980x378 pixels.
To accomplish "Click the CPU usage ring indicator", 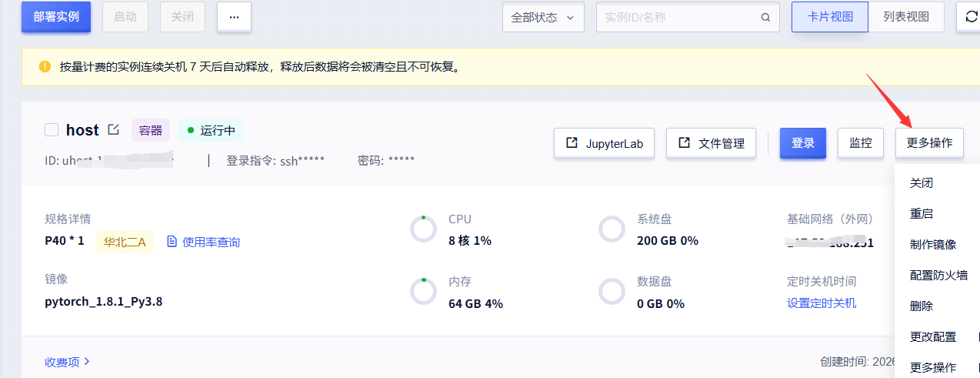I will point(423,229).
